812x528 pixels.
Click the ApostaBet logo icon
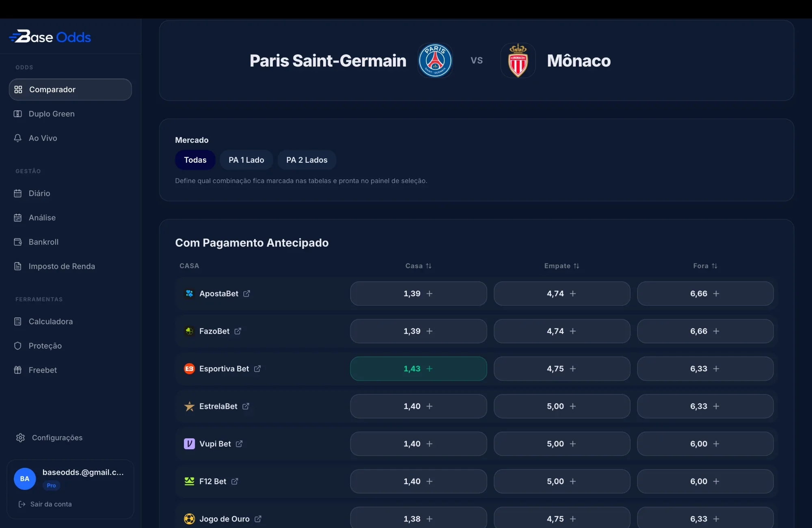(x=189, y=293)
